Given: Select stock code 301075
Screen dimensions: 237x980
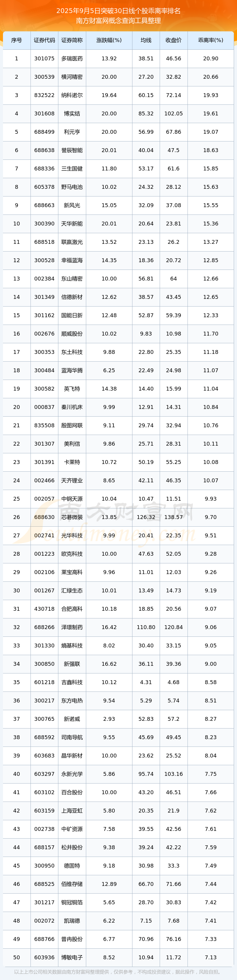Looking at the screenshot, I should pyautogui.click(x=44, y=59).
